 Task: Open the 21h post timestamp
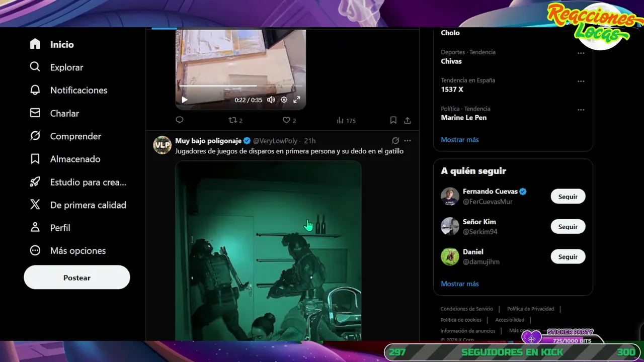[x=309, y=141]
